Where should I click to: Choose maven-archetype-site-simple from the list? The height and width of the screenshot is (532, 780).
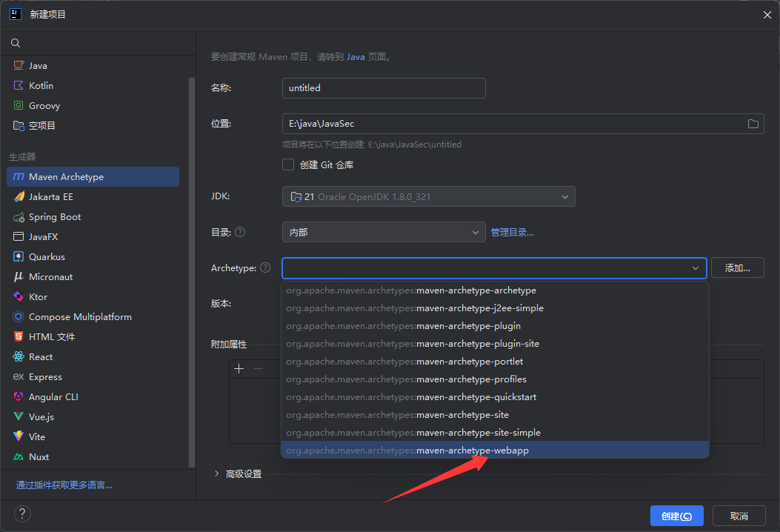click(495, 433)
